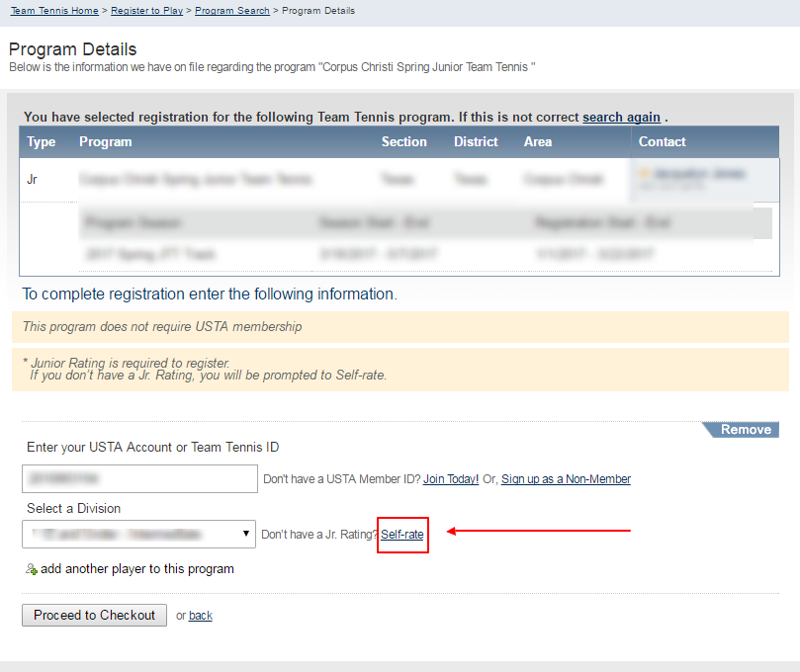Select 'add another player to this program'
The width and height of the screenshot is (800, 672).
(x=137, y=569)
